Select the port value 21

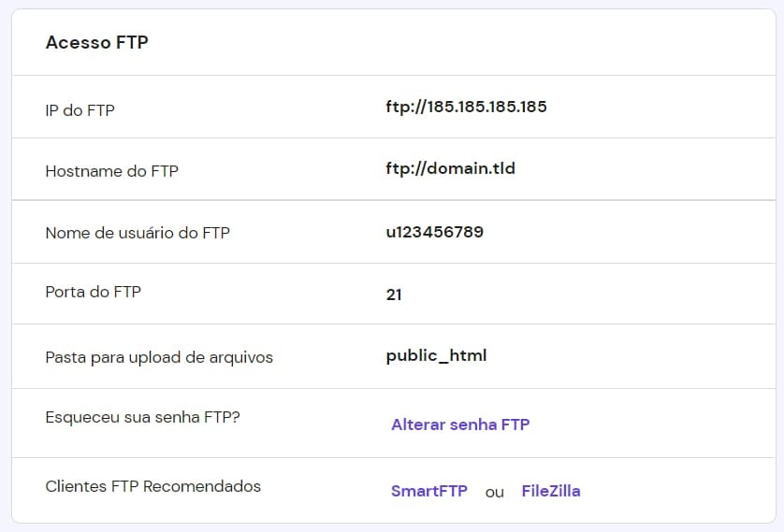click(x=394, y=295)
